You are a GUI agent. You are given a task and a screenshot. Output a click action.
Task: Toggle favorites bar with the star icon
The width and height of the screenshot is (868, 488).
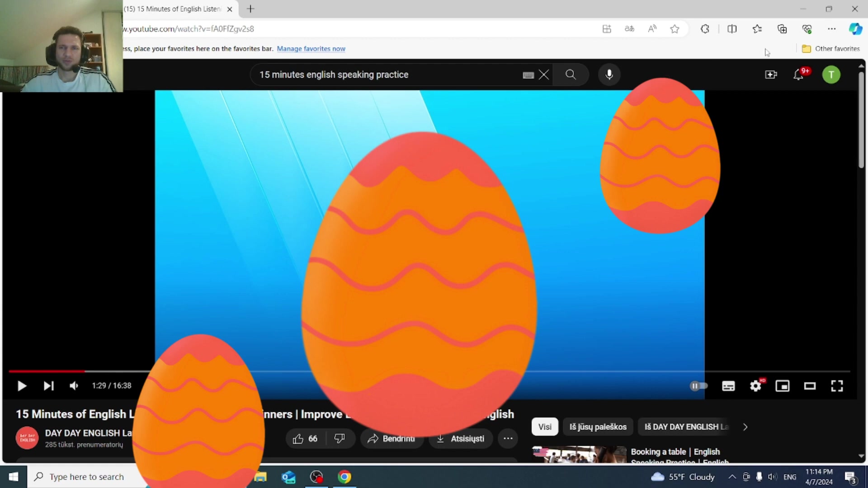tap(675, 28)
